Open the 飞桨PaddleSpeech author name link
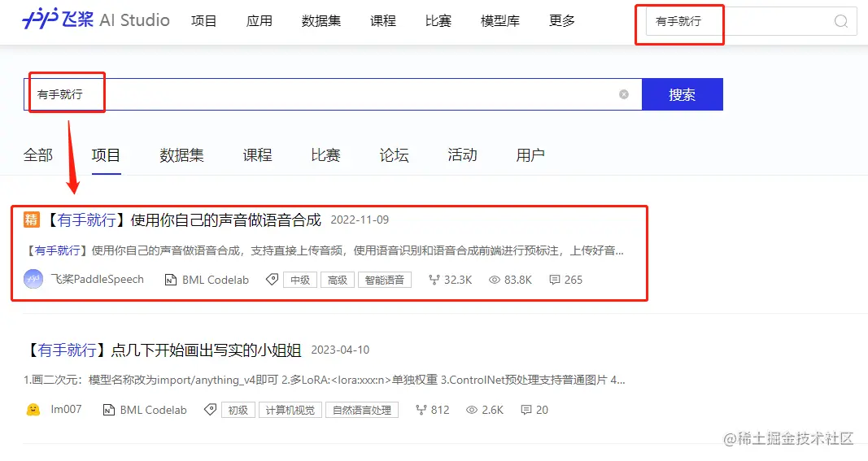The image size is (868, 461). pyautogui.click(x=97, y=280)
